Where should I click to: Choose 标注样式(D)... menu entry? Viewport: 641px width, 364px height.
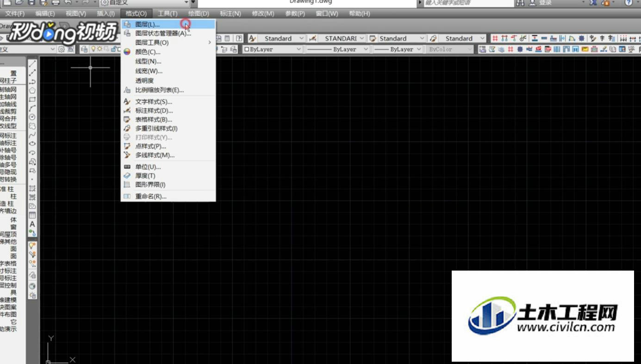tap(168, 111)
